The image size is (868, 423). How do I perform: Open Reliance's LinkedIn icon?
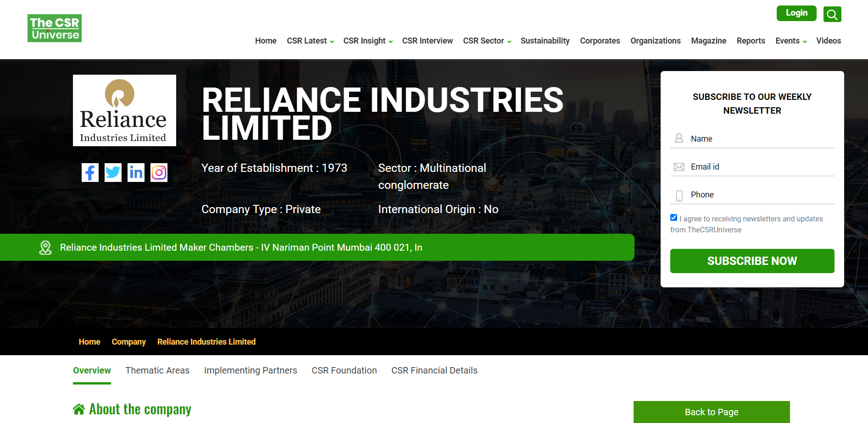136,173
